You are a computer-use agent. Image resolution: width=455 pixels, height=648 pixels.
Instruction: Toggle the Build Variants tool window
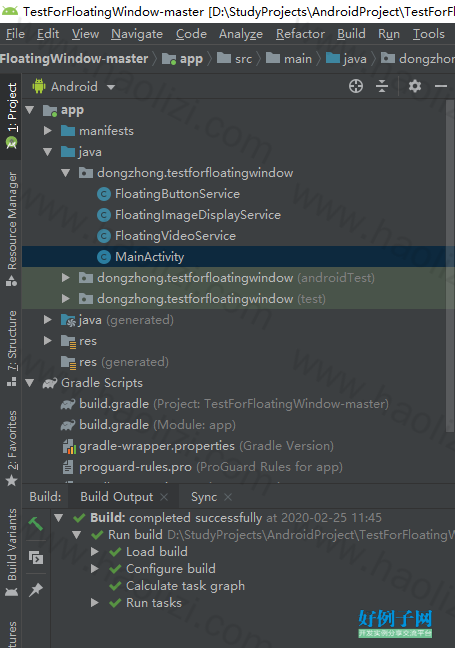(x=12, y=553)
